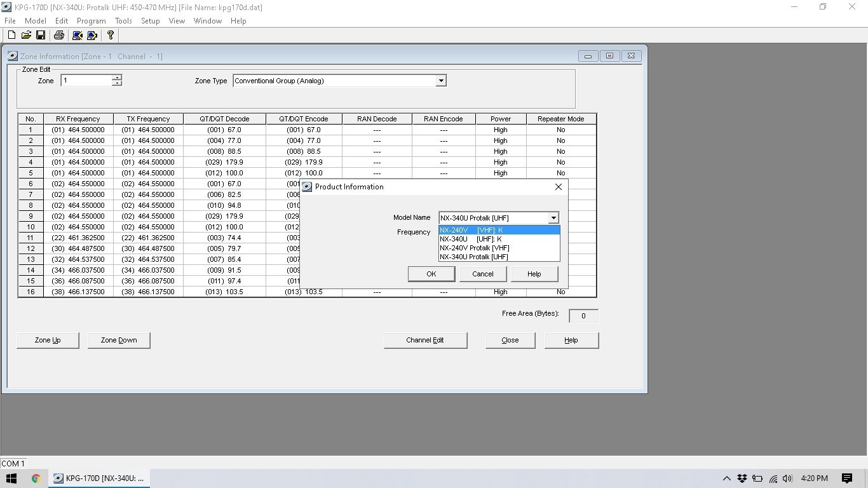Save the current dat file
868x488 pixels.
pyautogui.click(x=41, y=35)
